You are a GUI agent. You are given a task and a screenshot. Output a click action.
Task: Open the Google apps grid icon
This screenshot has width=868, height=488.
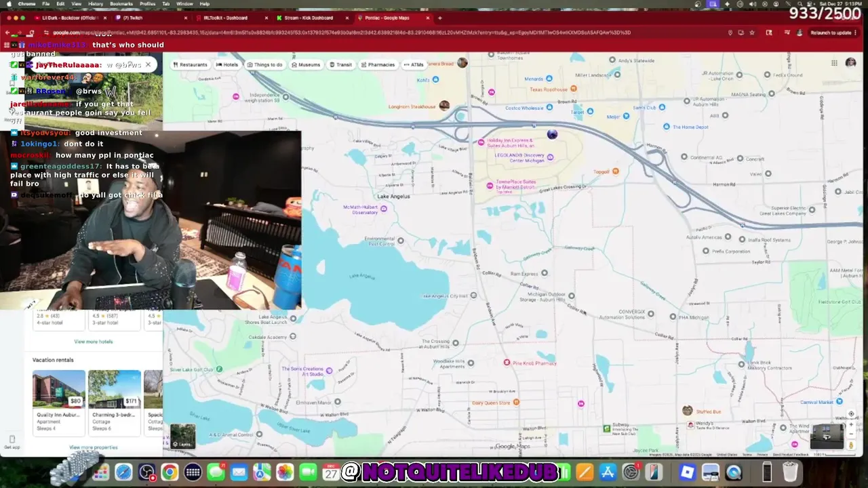[834, 63]
